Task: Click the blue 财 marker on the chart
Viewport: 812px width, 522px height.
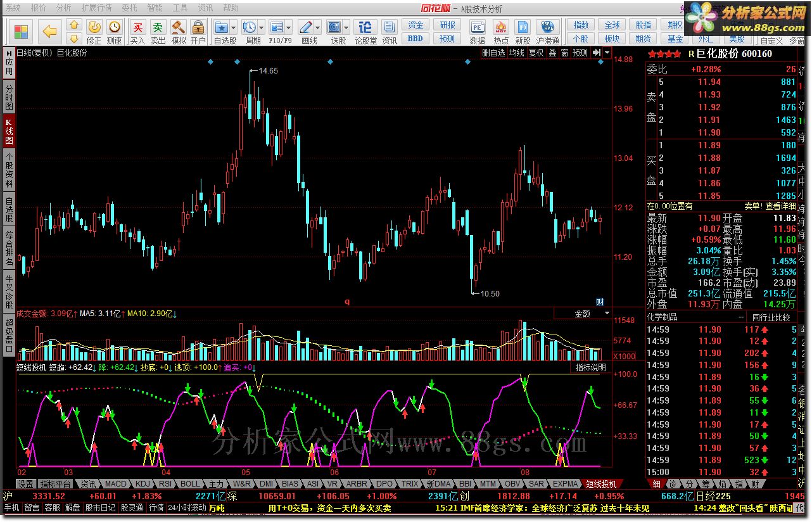Action: 600,302
